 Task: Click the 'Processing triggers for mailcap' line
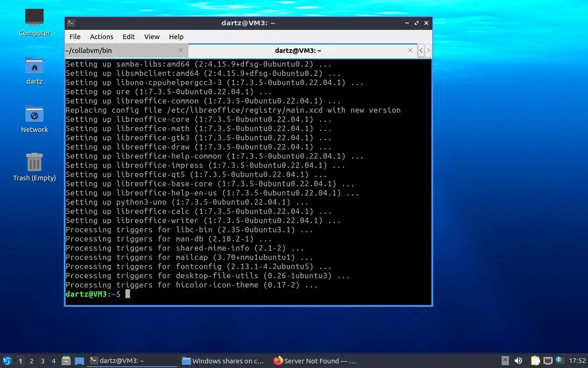pyautogui.click(x=189, y=257)
